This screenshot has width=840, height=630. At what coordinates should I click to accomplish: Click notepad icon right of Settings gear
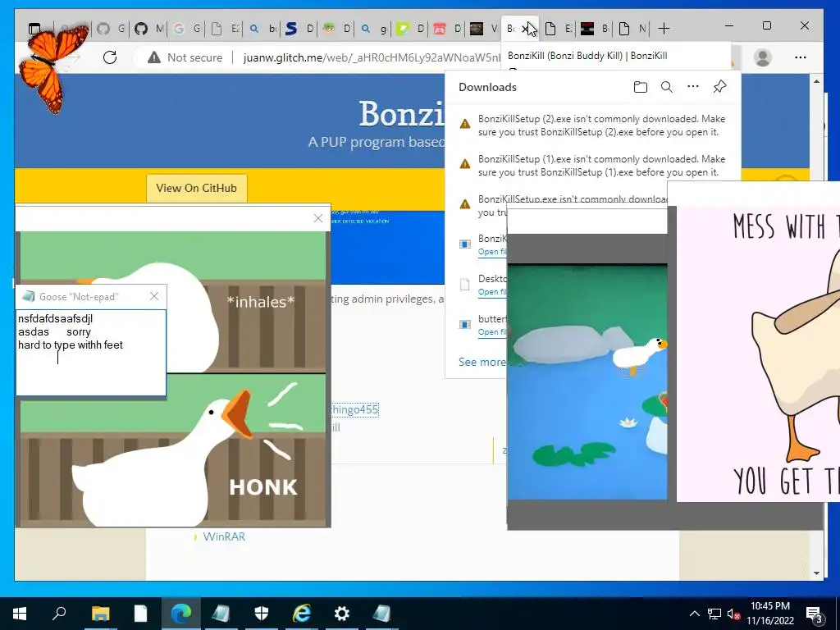click(x=381, y=614)
